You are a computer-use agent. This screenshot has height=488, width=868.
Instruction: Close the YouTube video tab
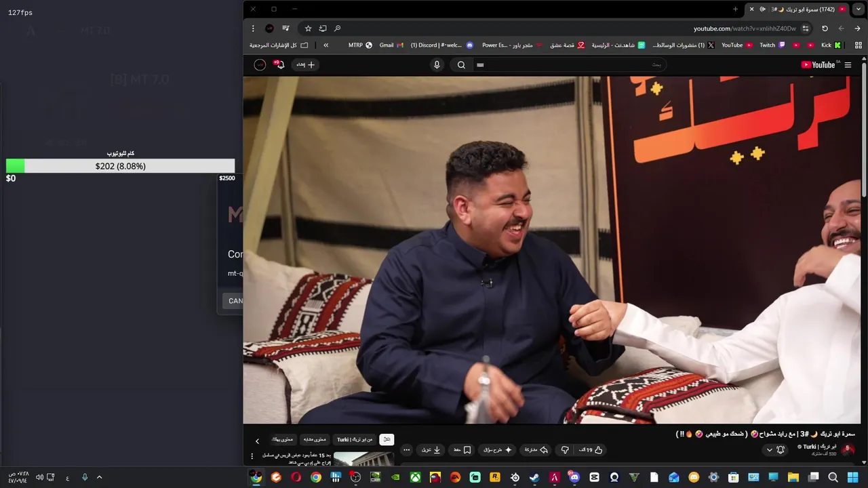tap(751, 9)
